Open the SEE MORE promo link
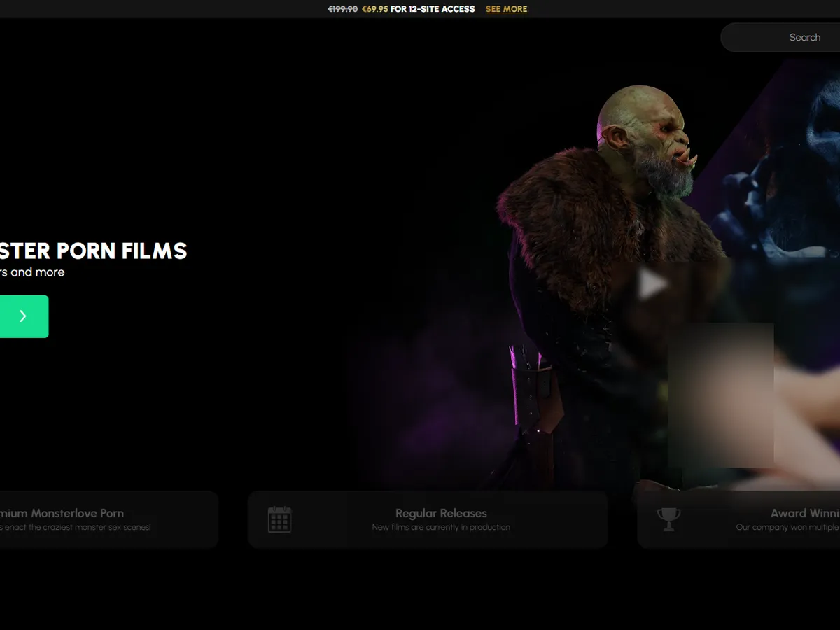 click(506, 9)
